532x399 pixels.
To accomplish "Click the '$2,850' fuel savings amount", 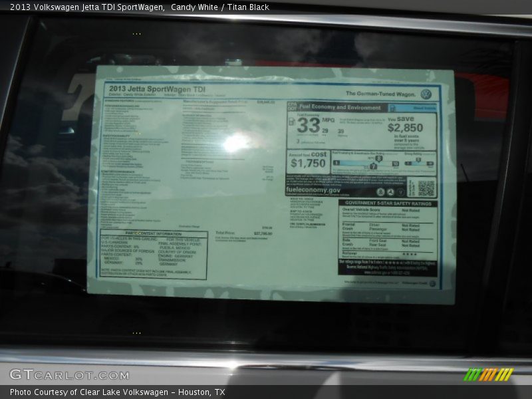I will pyautogui.click(x=405, y=128).
